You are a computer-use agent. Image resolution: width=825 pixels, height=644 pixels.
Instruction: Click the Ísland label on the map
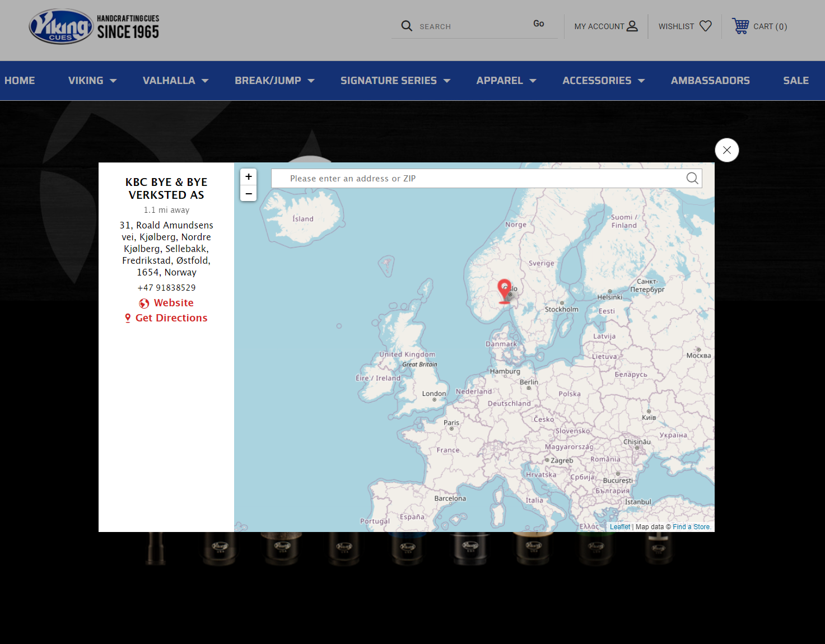pyautogui.click(x=303, y=219)
